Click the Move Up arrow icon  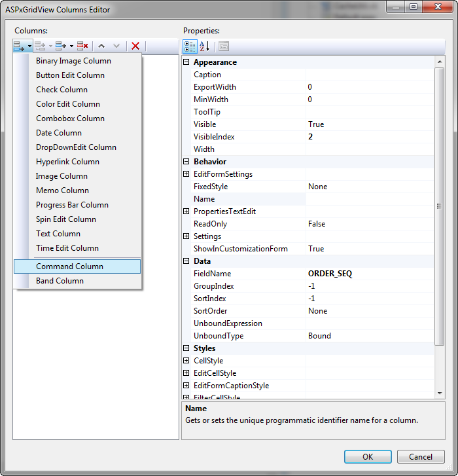click(101, 46)
